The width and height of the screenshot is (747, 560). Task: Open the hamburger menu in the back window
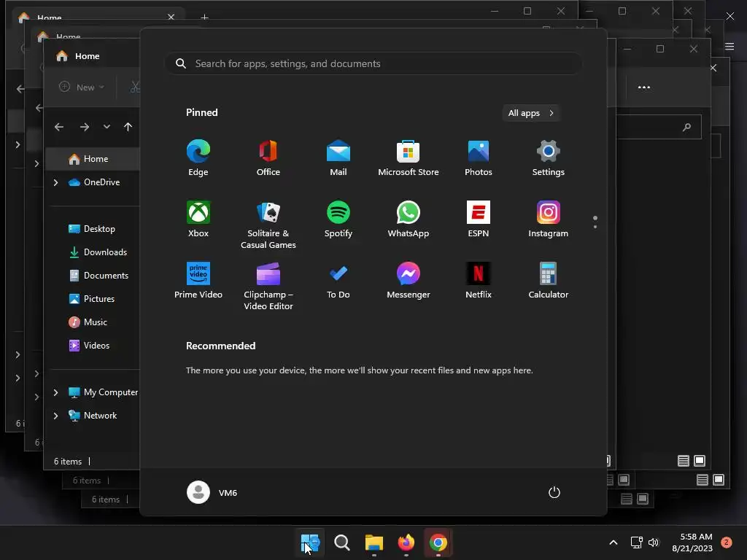click(x=729, y=46)
